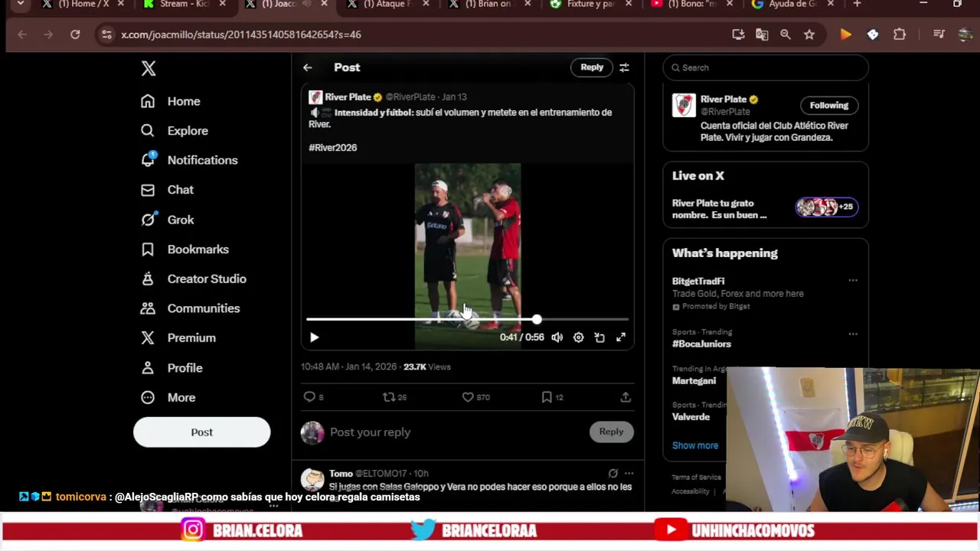
Task: Click Reply button next to reply field
Action: pyautogui.click(x=611, y=432)
